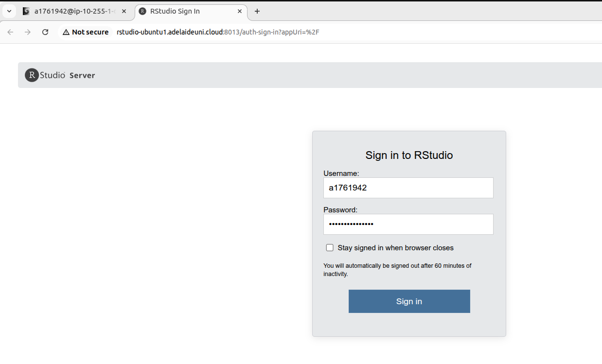
Task: Close the RStudio Sign In tab
Action: 240,11
